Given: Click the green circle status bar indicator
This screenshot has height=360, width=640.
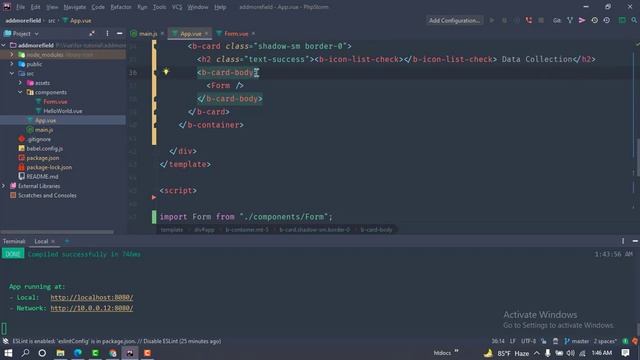Looking at the screenshot, I should pyautogui.click(x=625, y=341).
